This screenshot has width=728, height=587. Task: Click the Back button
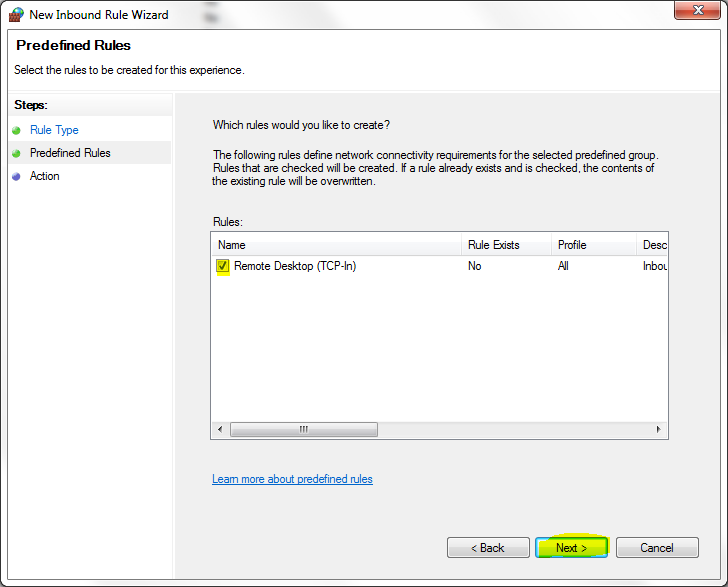(488, 548)
